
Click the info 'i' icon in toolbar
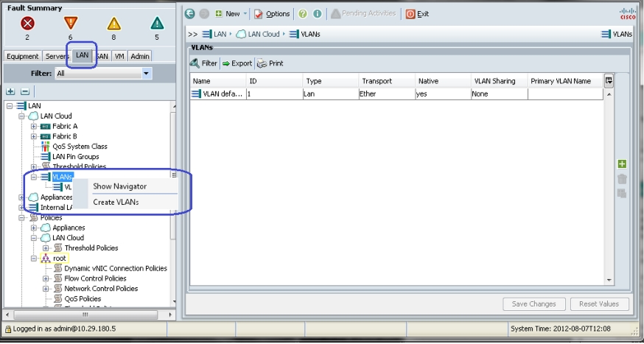coord(318,13)
